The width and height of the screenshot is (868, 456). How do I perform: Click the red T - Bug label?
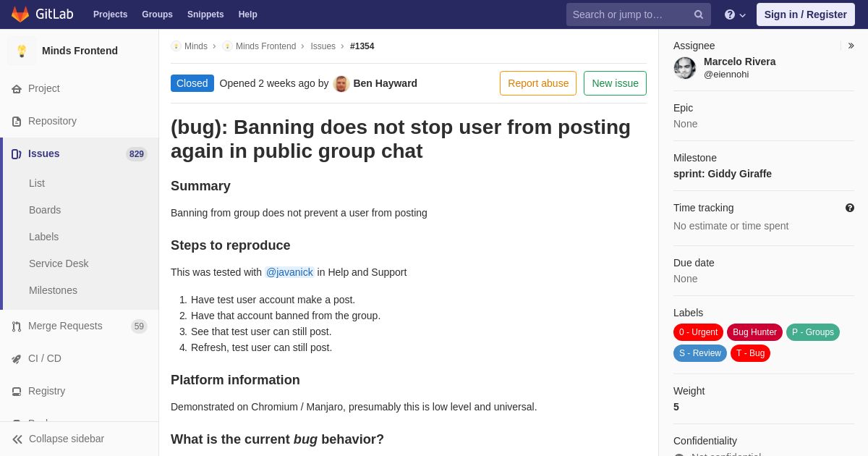[x=750, y=353]
